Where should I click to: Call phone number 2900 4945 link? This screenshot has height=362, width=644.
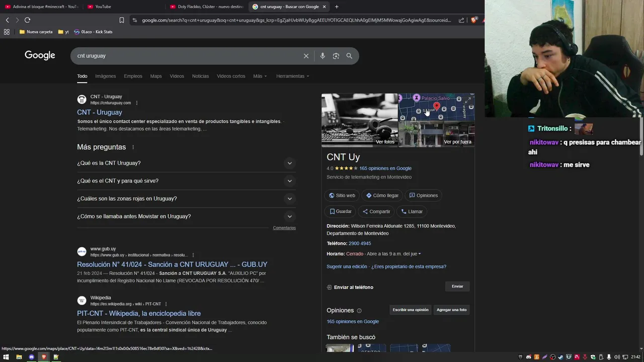360,243
